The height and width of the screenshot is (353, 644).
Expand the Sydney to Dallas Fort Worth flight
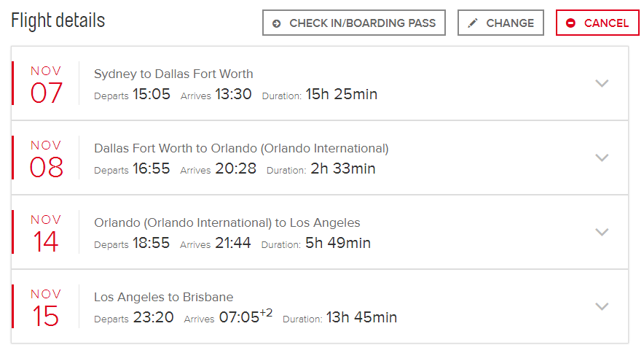(x=602, y=83)
